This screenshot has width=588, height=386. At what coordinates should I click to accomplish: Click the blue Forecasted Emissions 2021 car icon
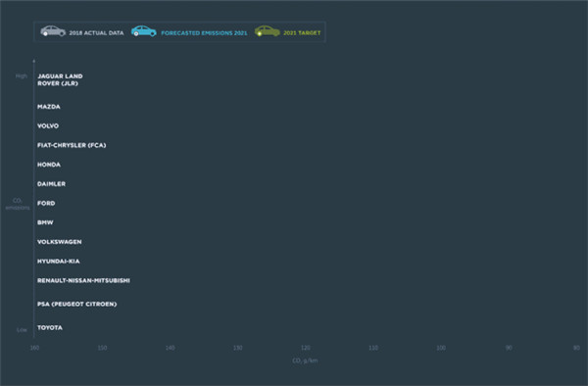click(144, 31)
